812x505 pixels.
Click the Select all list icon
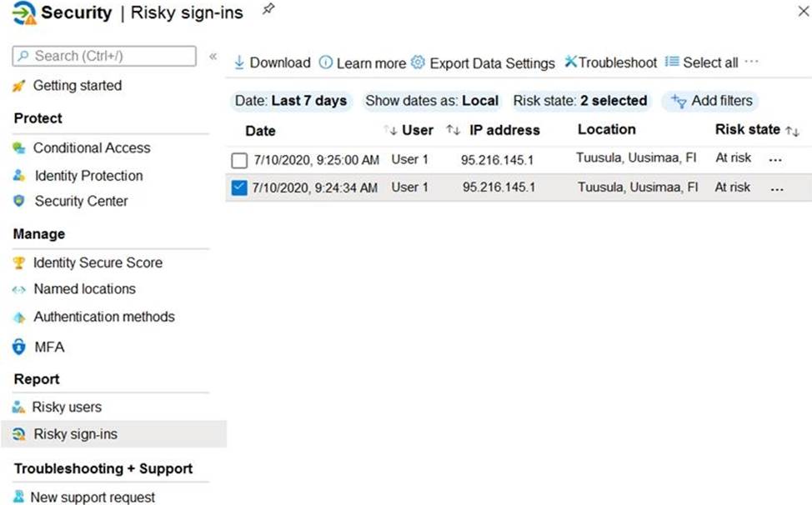[672, 62]
